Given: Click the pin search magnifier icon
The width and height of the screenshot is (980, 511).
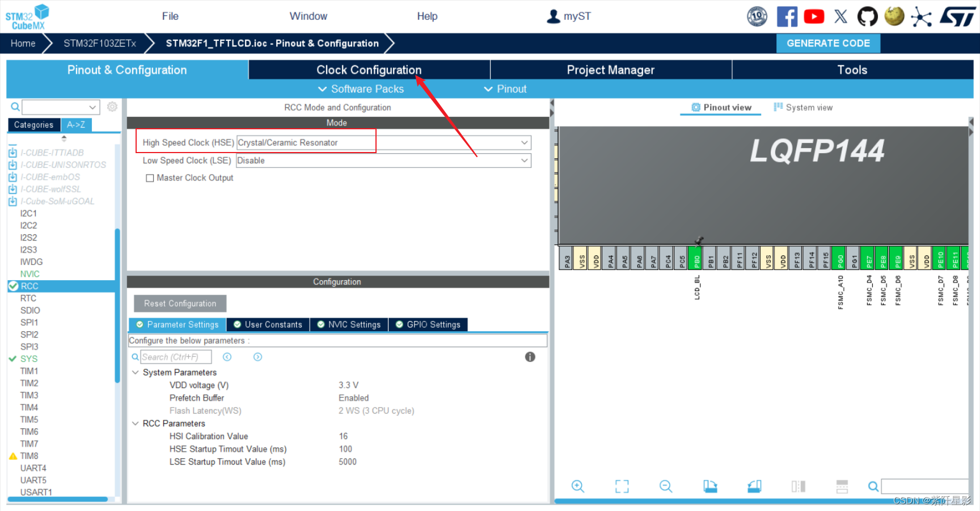Looking at the screenshot, I should point(873,486).
